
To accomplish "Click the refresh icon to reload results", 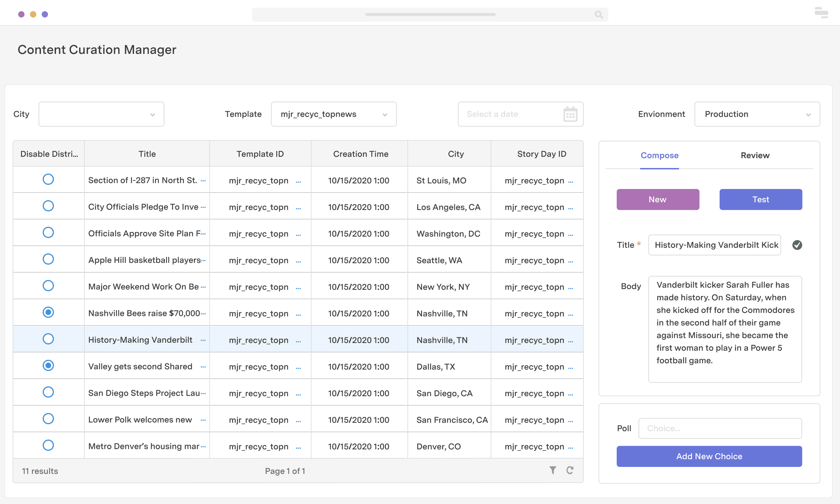I will pyautogui.click(x=570, y=470).
